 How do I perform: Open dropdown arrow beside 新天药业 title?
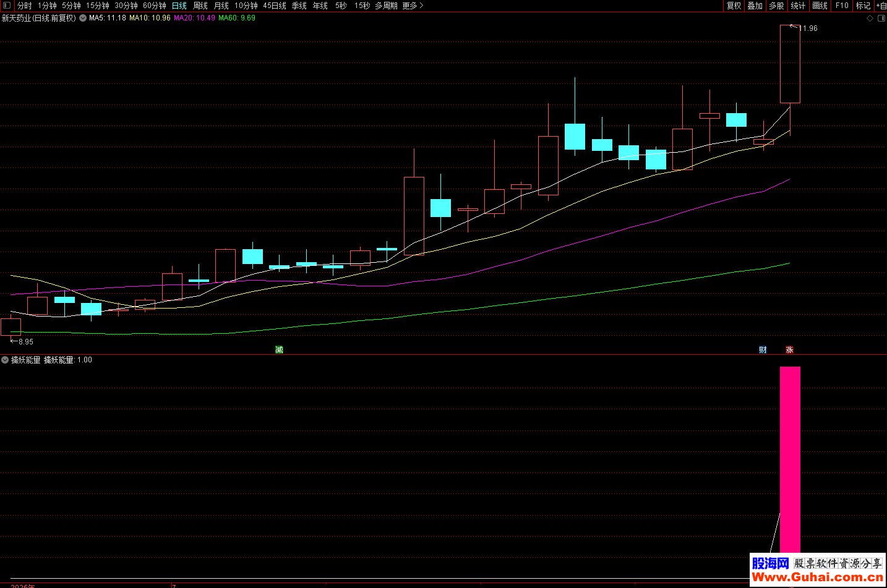click(83, 19)
